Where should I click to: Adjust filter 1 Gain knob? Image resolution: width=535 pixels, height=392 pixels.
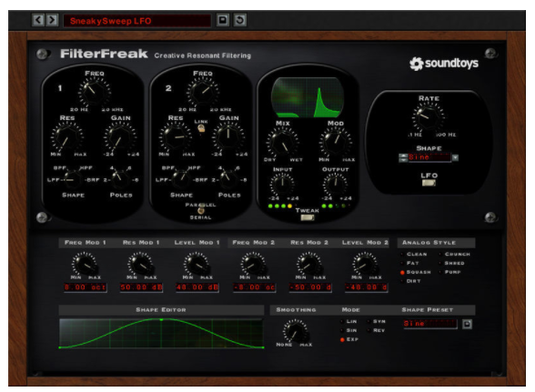[120, 137]
